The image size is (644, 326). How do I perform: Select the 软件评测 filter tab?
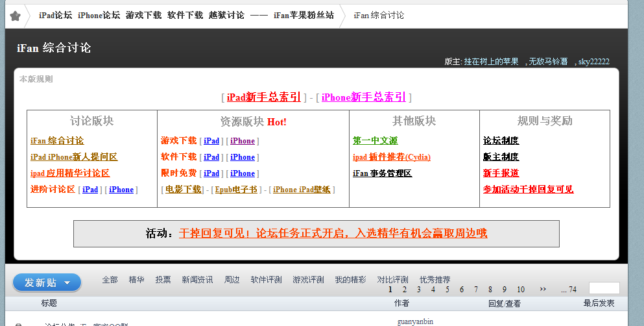266,279
